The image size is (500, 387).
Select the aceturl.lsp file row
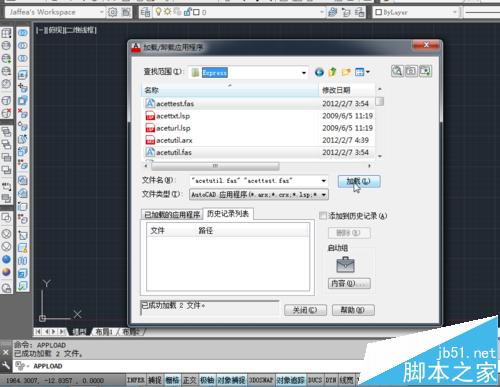259,128
